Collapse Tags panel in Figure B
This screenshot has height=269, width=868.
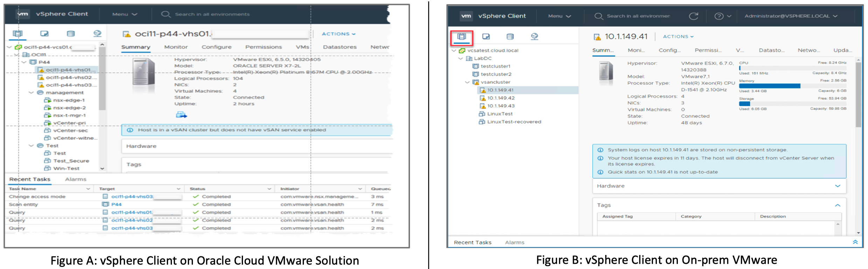(x=838, y=205)
